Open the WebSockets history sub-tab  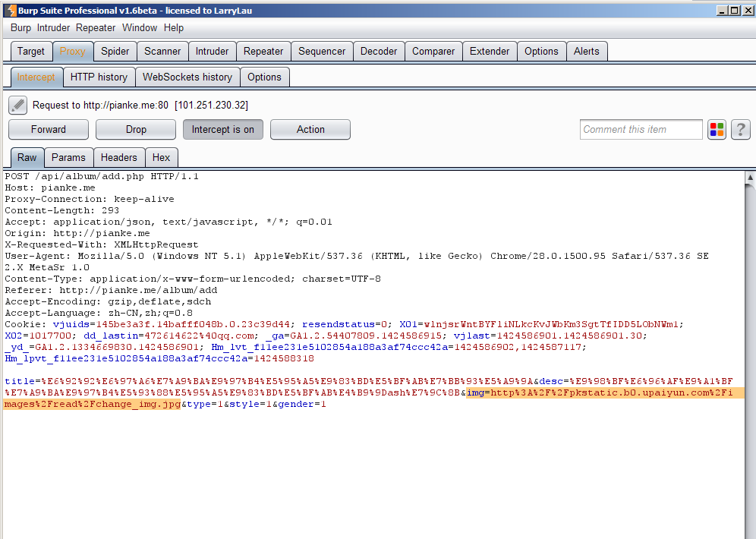[x=187, y=77]
